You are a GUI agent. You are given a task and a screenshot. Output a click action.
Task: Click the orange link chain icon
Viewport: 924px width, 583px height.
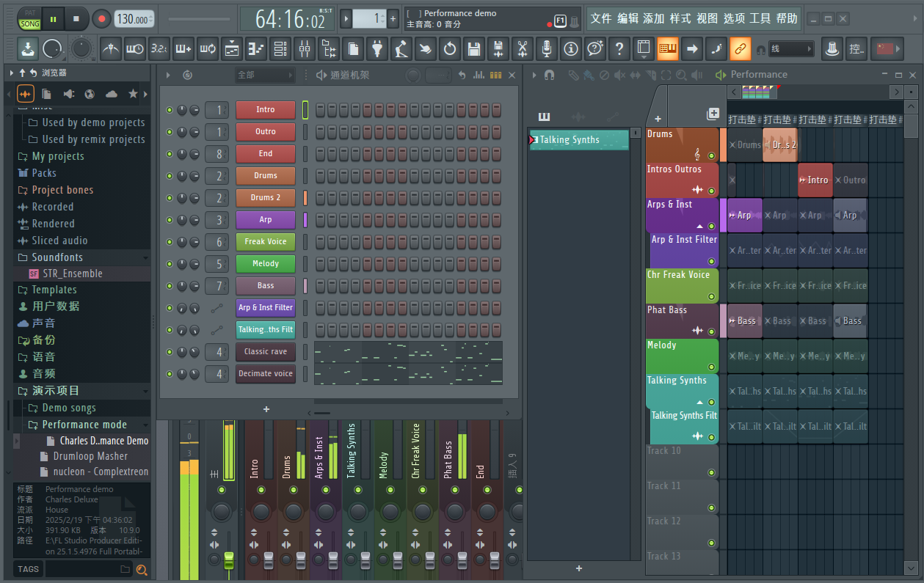(x=740, y=49)
